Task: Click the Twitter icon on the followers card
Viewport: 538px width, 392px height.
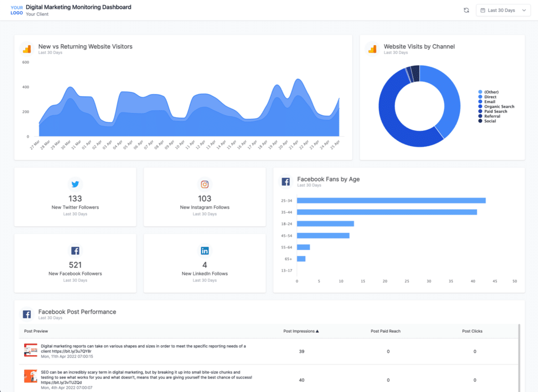Action: tap(75, 184)
